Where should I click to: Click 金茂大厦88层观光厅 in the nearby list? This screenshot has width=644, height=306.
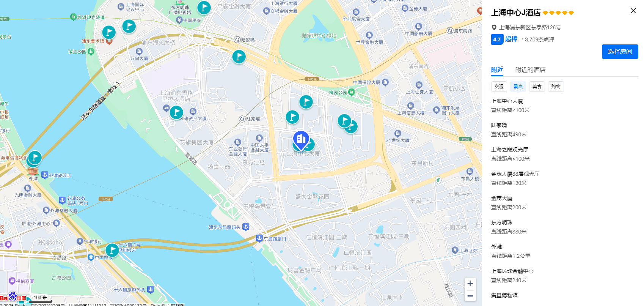(515, 174)
